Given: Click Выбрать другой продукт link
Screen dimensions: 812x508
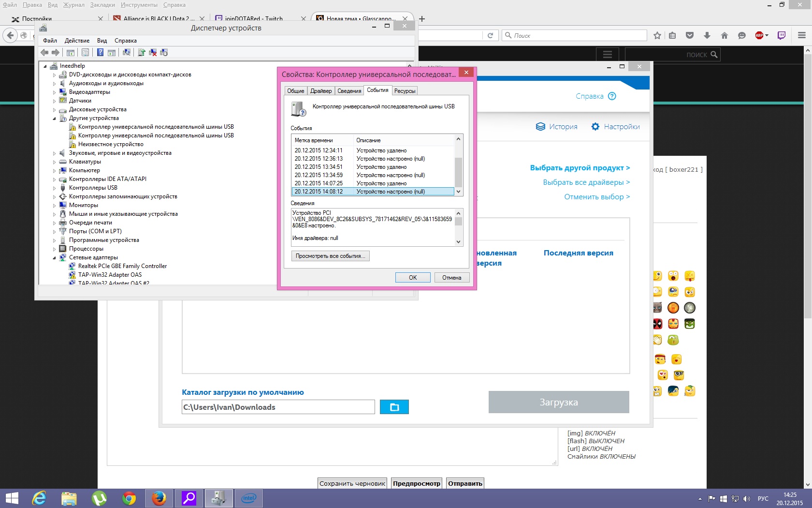Looking at the screenshot, I should (580, 168).
